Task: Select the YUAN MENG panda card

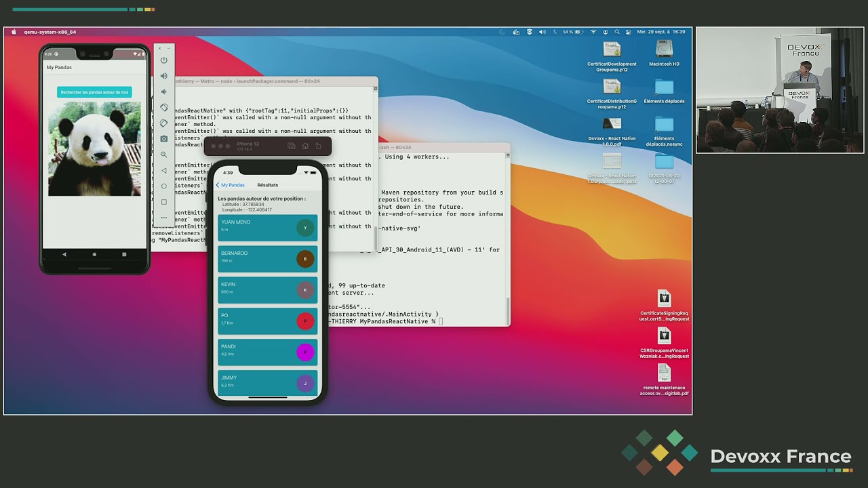Action: (x=268, y=228)
